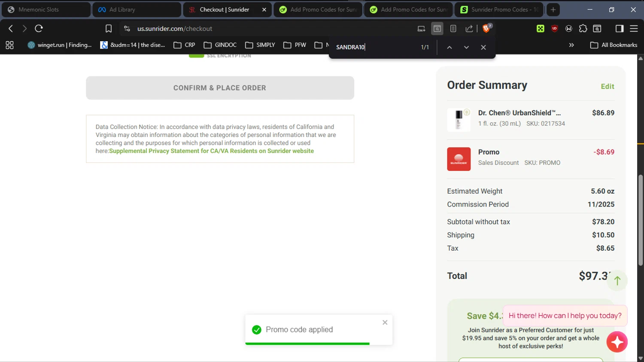This screenshot has width=644, height=362.
Task: Click the page search extension icon
Action: pos(597,29)
